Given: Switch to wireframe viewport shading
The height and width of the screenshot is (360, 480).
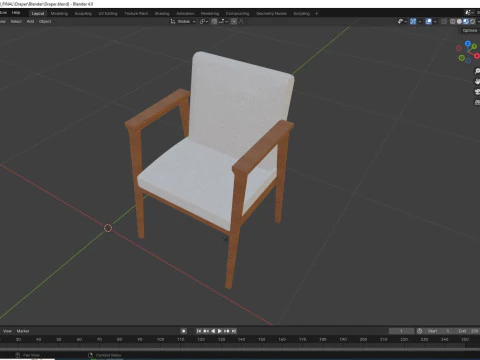Looking at the screenshot, I should tap(453, 21).
